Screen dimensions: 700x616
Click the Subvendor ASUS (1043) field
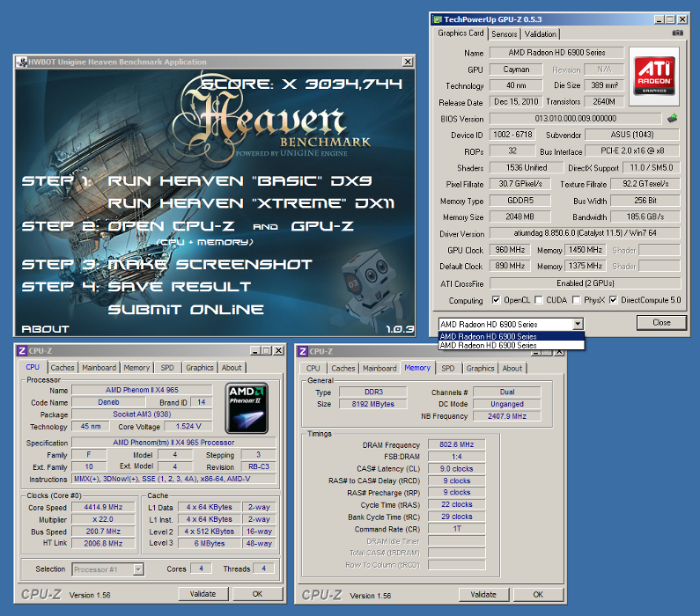(632, 135)
